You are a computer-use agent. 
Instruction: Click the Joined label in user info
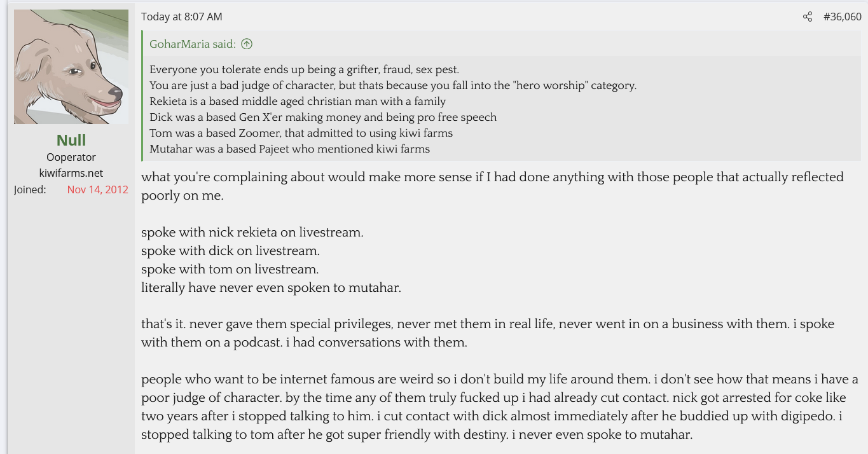30,189
